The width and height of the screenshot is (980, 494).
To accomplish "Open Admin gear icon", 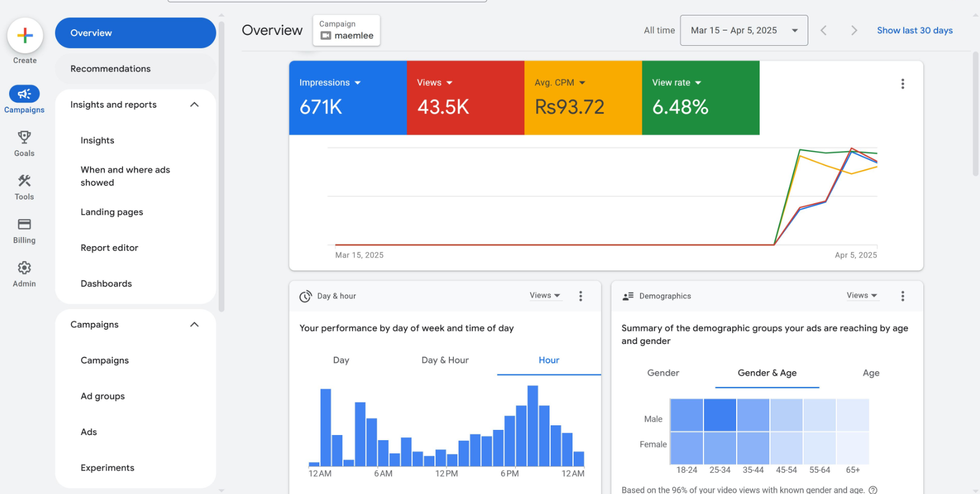I will pos(24,268).
